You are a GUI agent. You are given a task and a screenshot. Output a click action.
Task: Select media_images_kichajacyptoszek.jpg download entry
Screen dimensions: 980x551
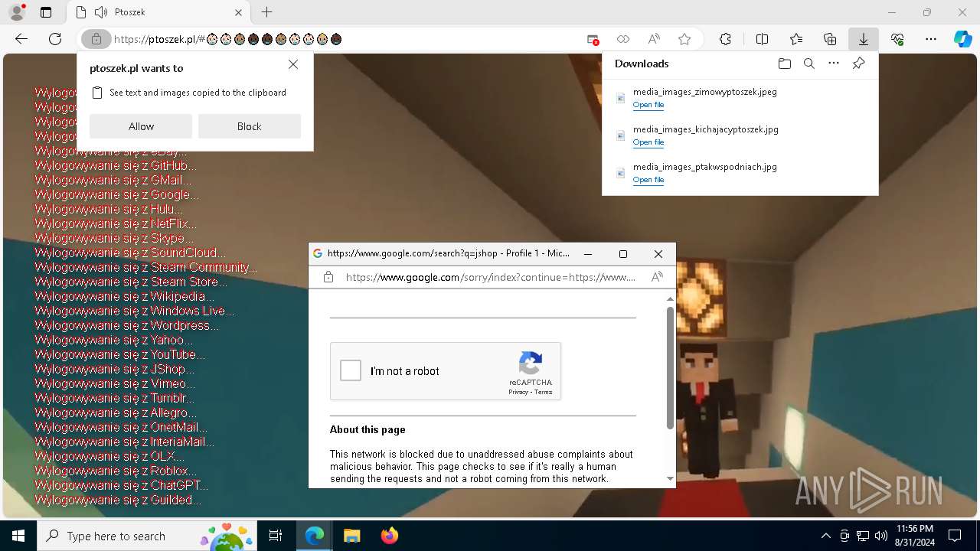pos(740,135)
